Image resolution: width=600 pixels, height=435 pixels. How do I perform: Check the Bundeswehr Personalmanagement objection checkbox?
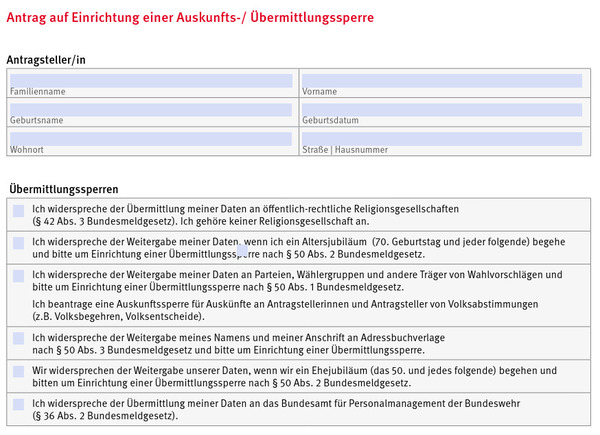pos(18,404)
